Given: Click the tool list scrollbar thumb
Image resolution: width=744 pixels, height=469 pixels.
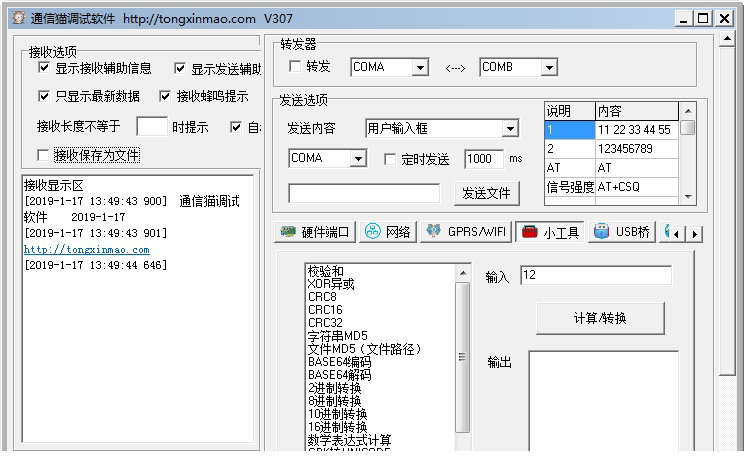Looking at the screenshot, I should coord(462,357).
